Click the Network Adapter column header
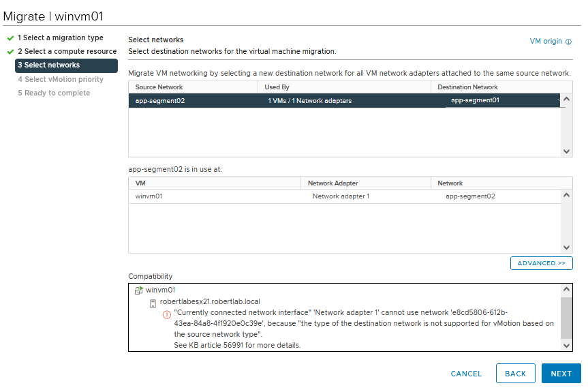Viewport: 588px width, 390px height. [366, 183]
